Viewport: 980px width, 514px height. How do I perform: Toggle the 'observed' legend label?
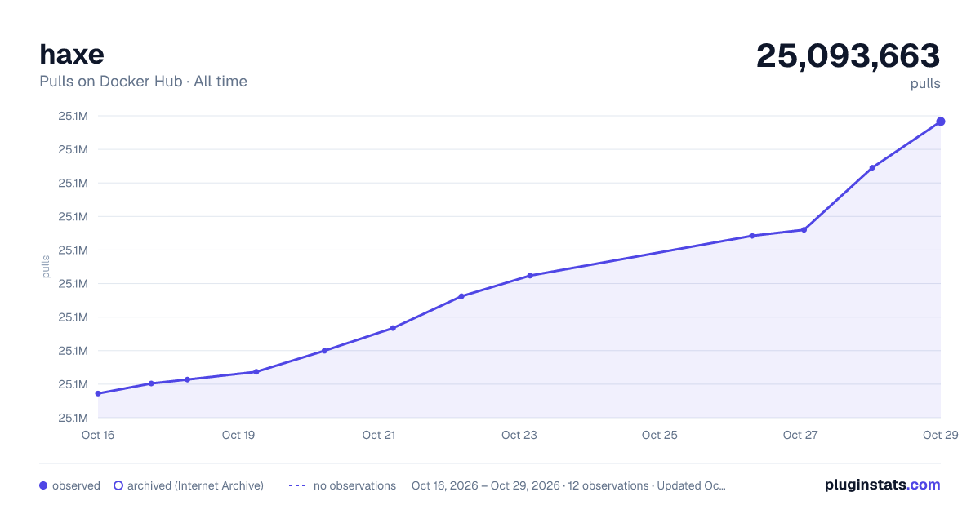[76, 485]
